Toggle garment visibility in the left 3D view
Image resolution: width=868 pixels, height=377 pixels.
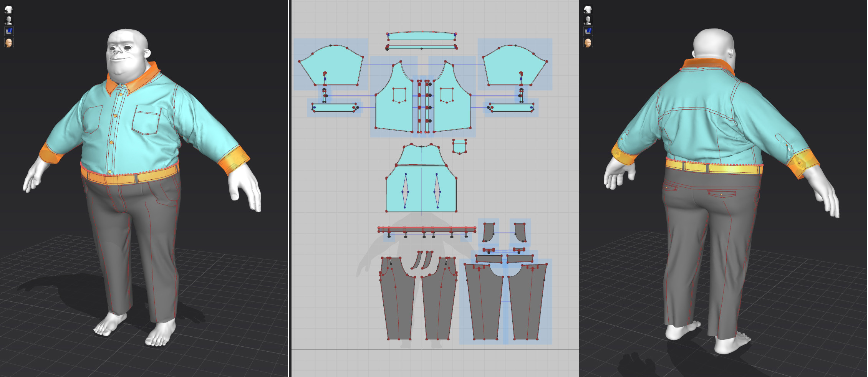click(x=8, y=9)
